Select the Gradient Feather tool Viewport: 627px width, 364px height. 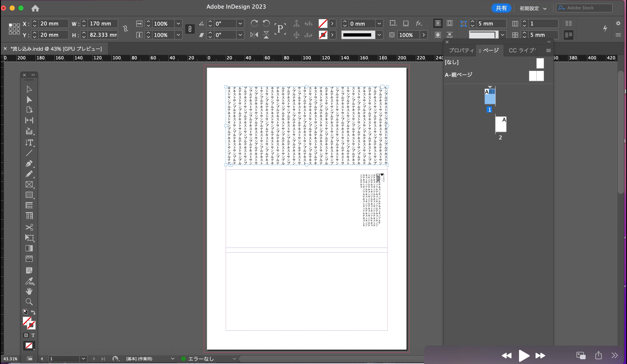click(29, 258)
